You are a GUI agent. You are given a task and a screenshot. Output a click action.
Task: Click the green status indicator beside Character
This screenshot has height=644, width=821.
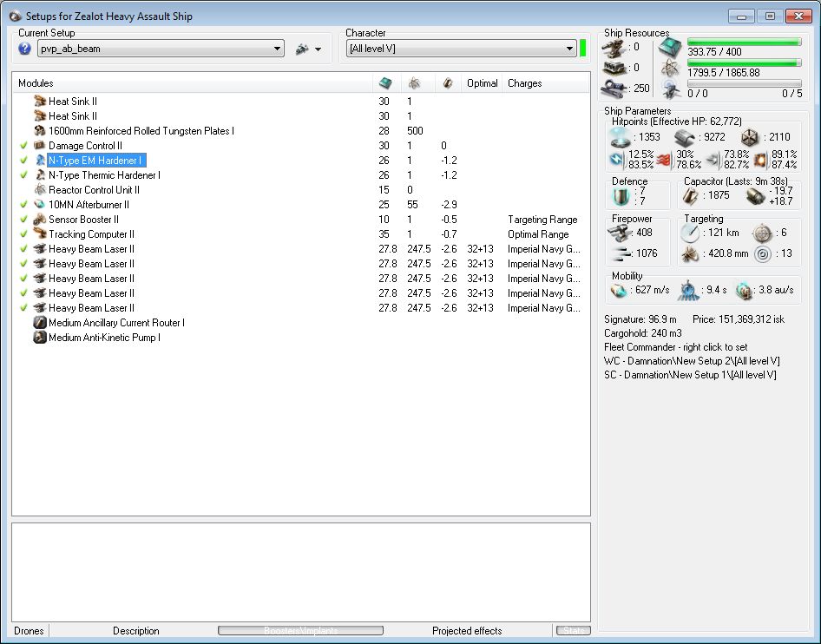[582, 48]
